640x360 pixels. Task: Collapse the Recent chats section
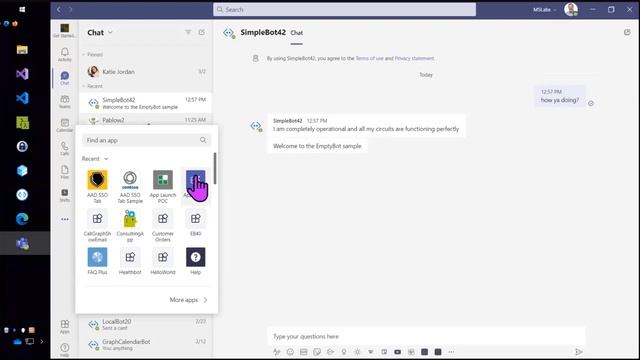pos(93,86)
